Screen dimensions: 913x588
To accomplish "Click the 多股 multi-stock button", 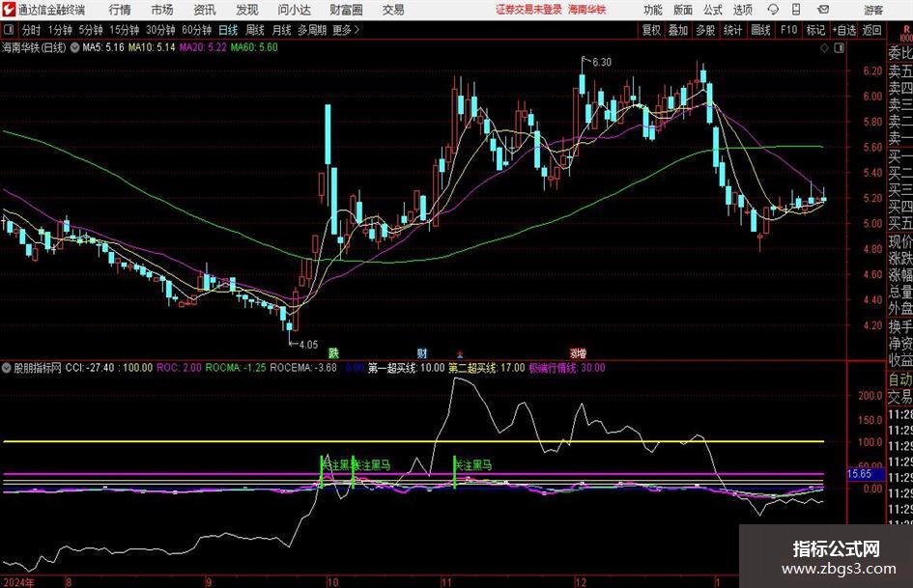I will tap(705, 30).
